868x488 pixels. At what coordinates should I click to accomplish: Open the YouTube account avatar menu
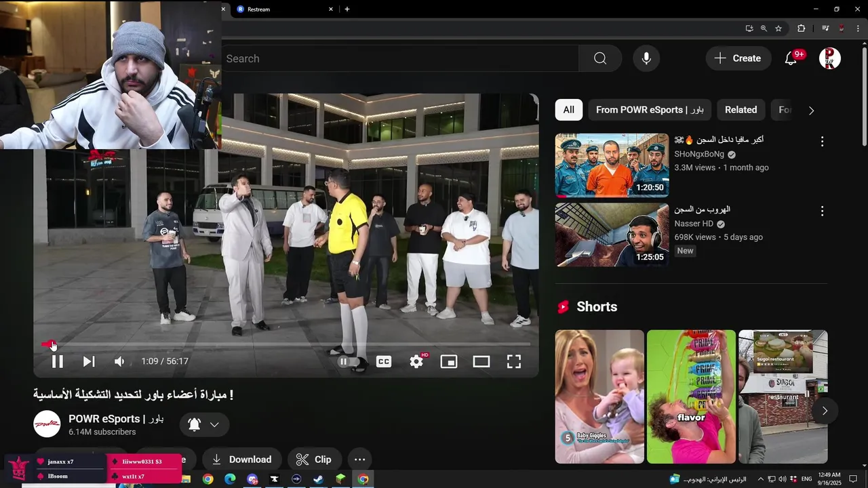[830, 58]
